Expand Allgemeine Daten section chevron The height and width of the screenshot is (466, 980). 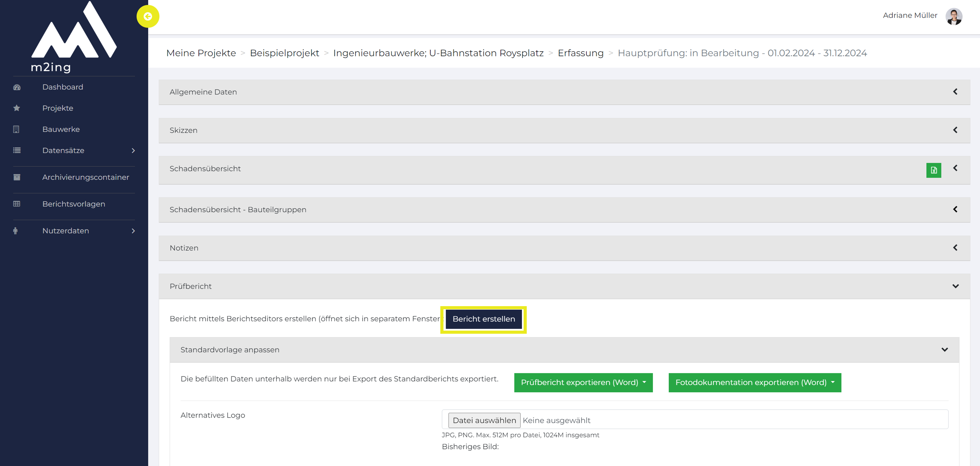[x=955, y=92]
